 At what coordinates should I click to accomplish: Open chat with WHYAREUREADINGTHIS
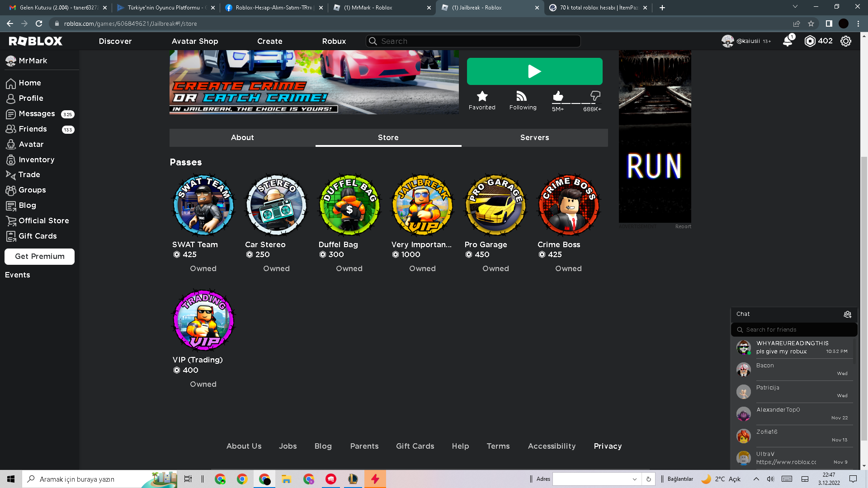pyautogui.click(x=794, y=347)
